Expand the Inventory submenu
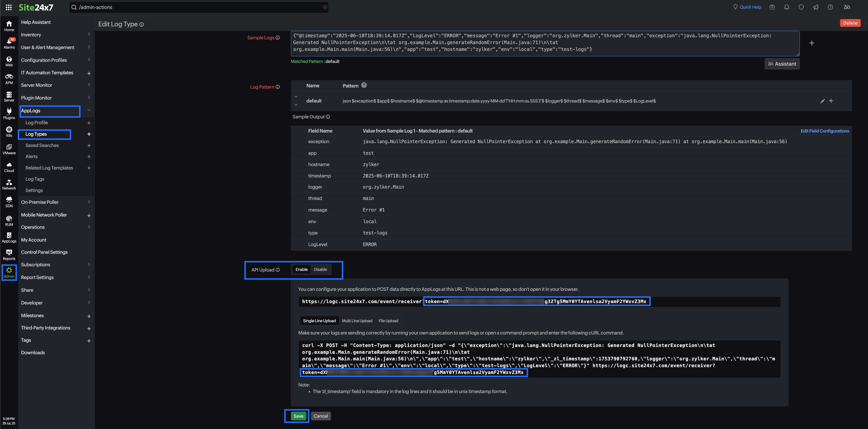Screen dimensions: 868x429 pos(89,34)
